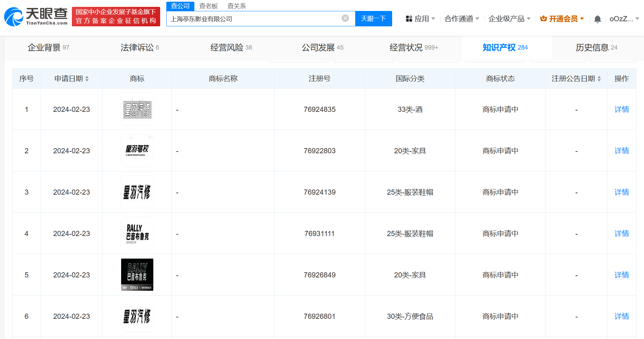Switch to 查关系 search tab
This screenshot has width=644, height=339.
pyautogui.click(x=236, y=6)
